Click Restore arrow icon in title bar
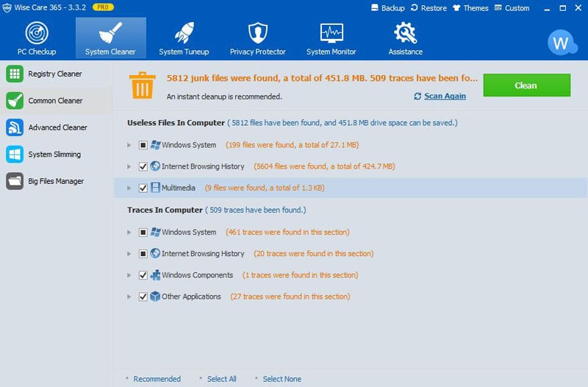The image size is (588, 387). coord(415,8)
